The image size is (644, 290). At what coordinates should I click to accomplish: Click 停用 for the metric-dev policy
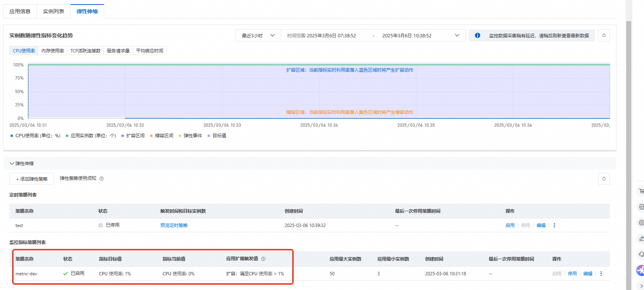572,274
